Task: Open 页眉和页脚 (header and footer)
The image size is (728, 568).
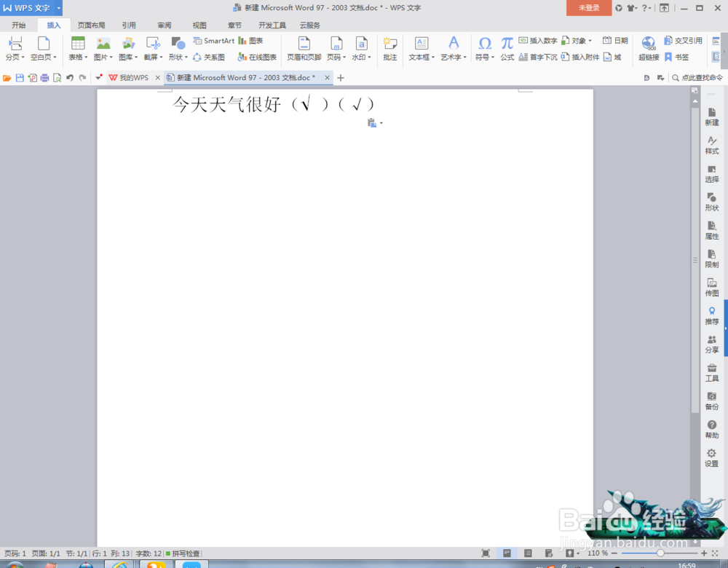Action: (304, 46)
